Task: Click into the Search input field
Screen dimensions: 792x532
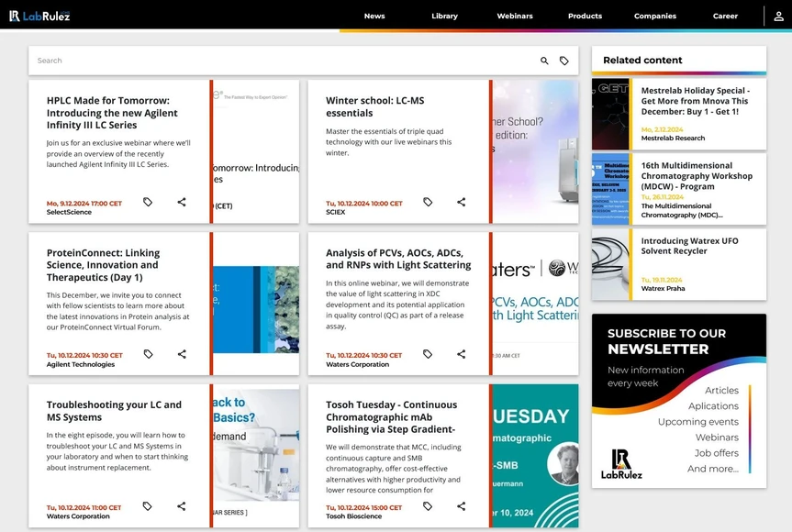Action: coord(275,61)
